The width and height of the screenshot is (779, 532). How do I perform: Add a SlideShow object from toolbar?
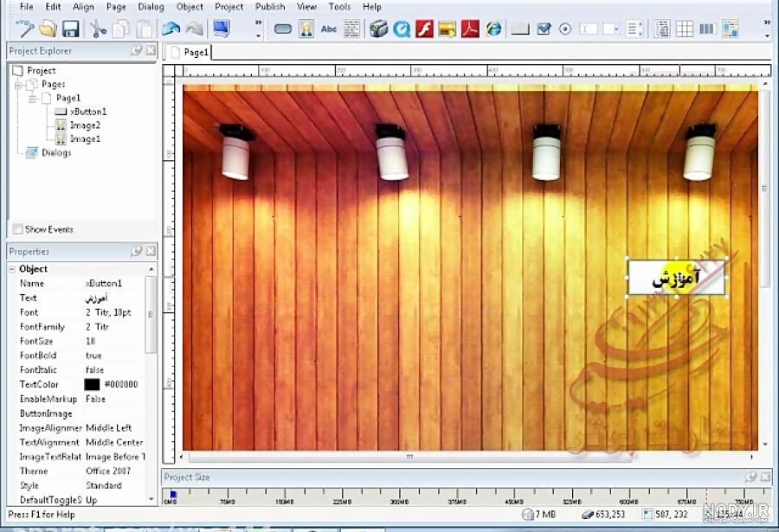point(447,29)
